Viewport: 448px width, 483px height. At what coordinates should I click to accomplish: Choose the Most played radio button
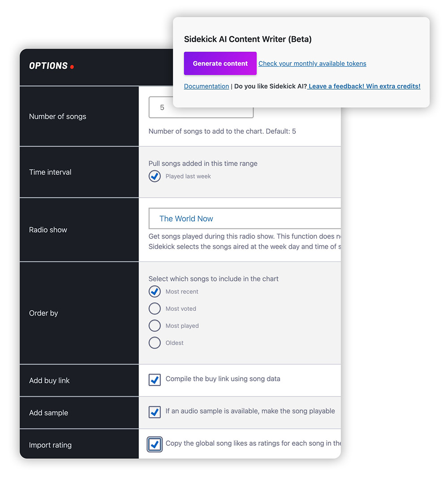coord(155,326)
